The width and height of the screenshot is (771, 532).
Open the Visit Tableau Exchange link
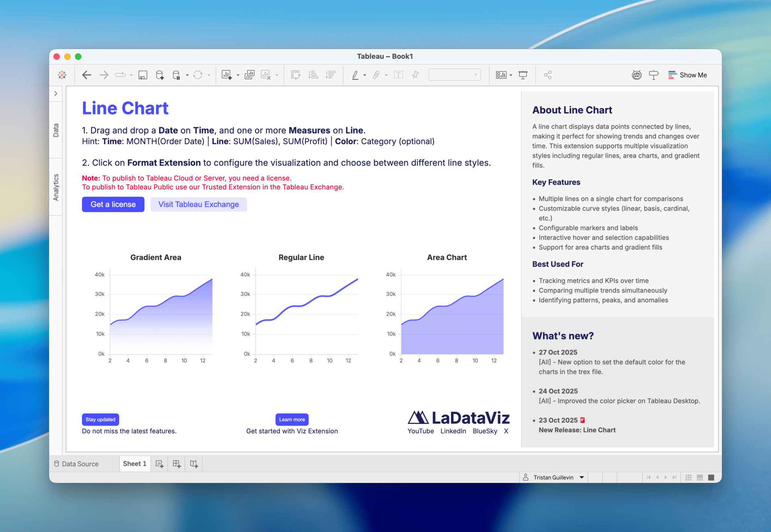pyautogui.click(x=198, y=204)
